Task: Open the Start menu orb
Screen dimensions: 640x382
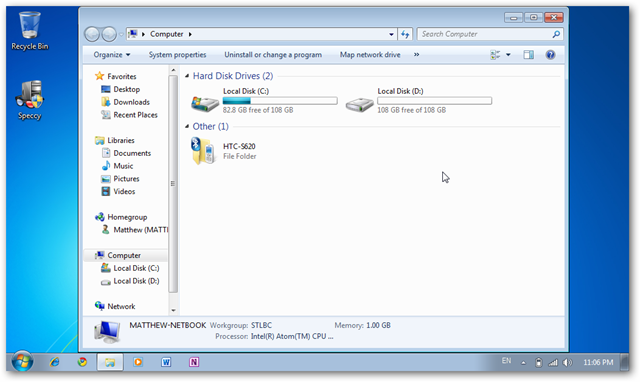Action: pyautogui.click(x=22, y=361)
